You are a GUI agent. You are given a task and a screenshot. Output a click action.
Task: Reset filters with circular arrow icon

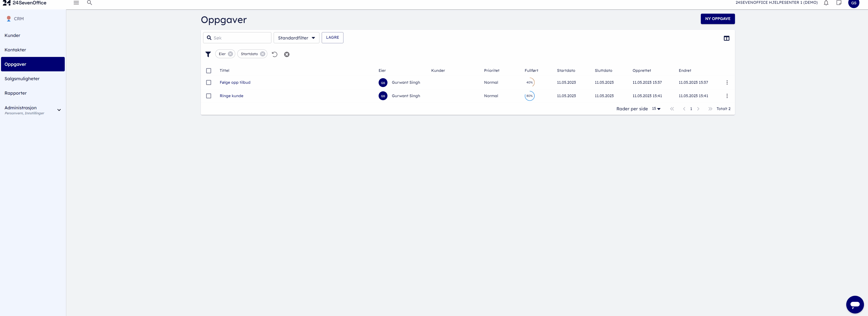coord(275,54)
